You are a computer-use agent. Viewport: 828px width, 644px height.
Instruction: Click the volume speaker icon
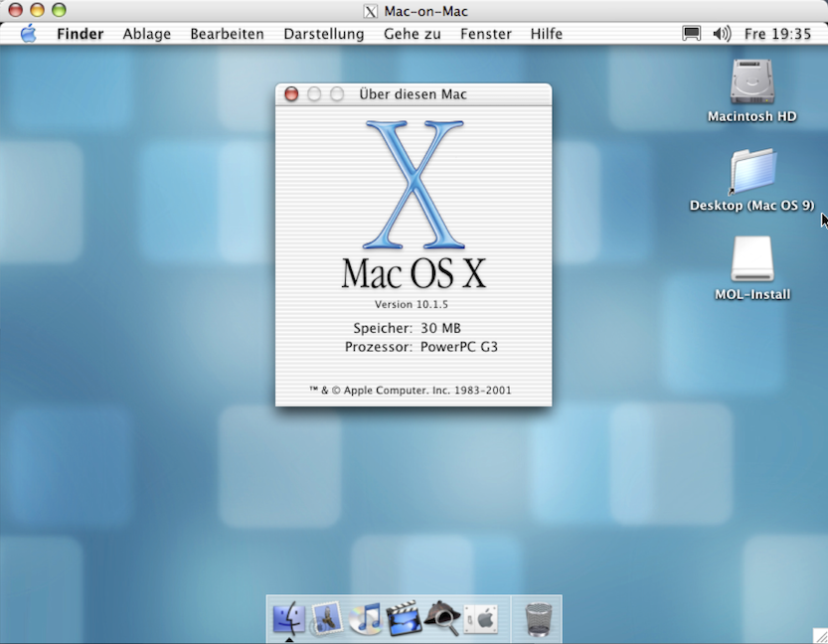coord(722,34)
